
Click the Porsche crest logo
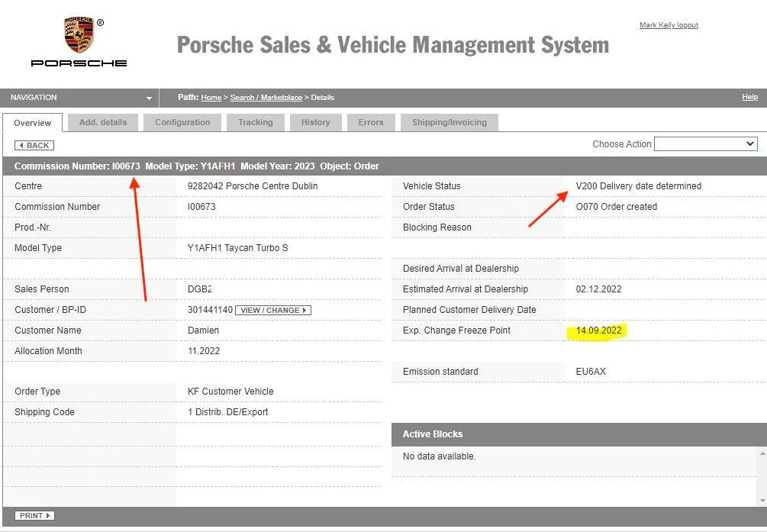pos(79,34)
